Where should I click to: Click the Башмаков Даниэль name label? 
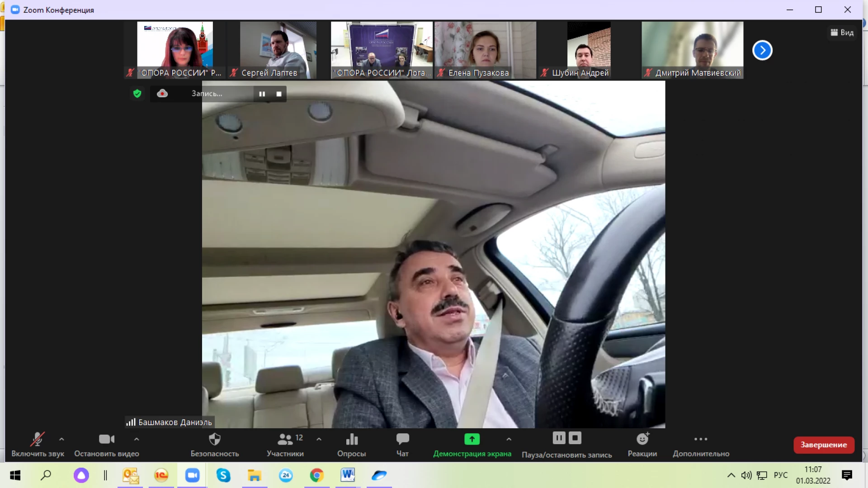pos(170,422)
